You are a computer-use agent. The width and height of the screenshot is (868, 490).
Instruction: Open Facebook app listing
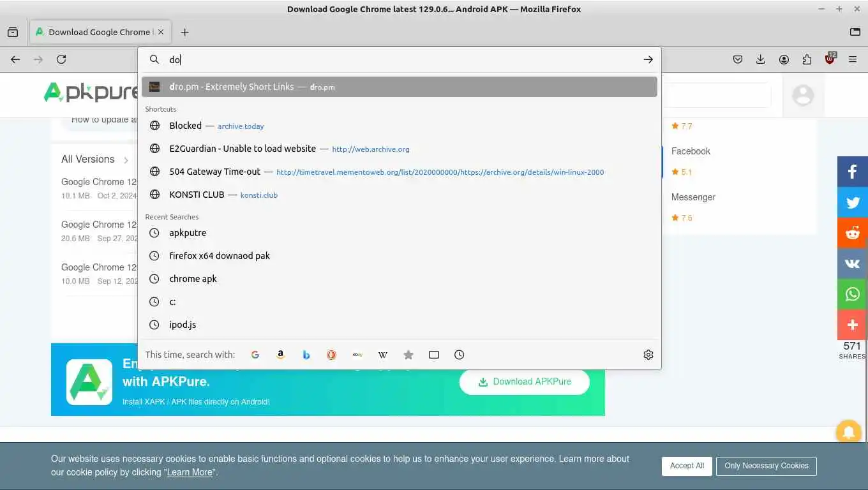(691, 151)
